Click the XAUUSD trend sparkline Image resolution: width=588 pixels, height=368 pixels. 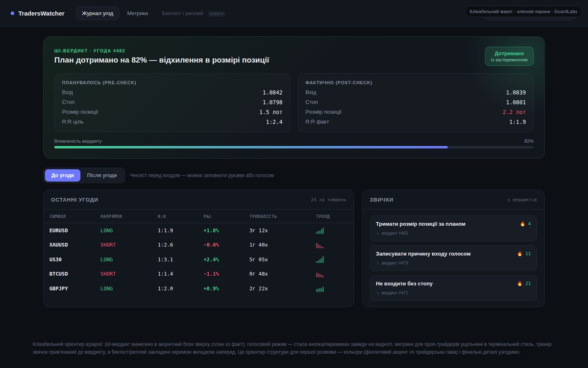pos(320,245)
